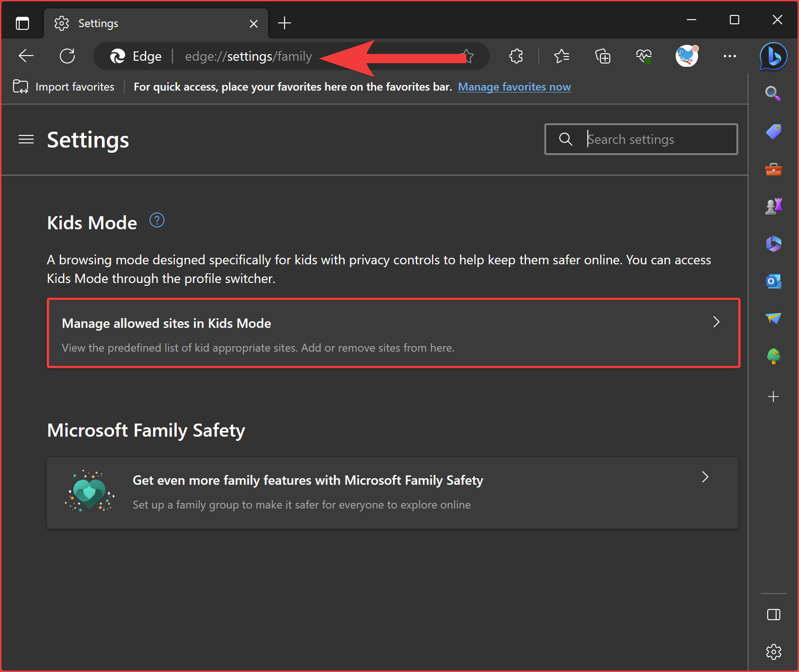The width and height of the screenshot is (799, 672).
Task: Focus the Search settings field
Action: coord(641,139)
